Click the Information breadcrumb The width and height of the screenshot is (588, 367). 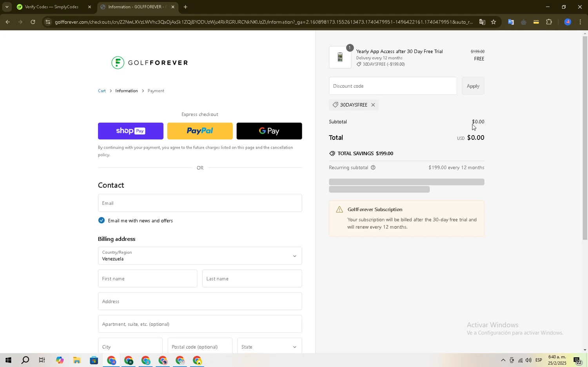point(127,91)
